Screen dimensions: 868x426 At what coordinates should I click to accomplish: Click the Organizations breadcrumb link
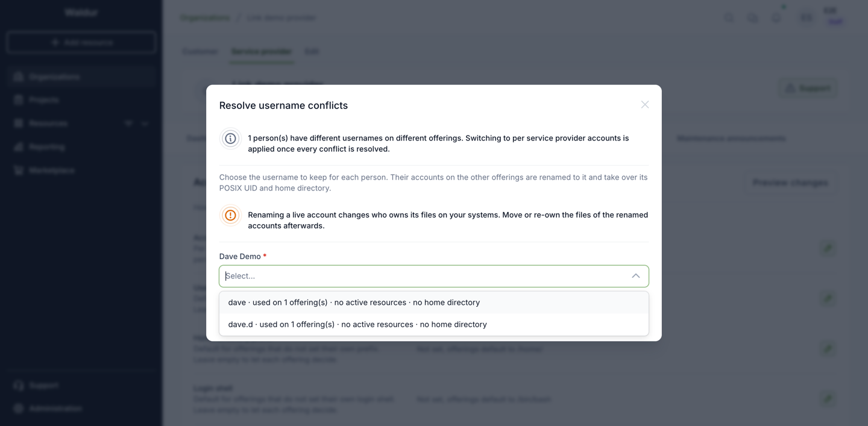tap(205, 18)
